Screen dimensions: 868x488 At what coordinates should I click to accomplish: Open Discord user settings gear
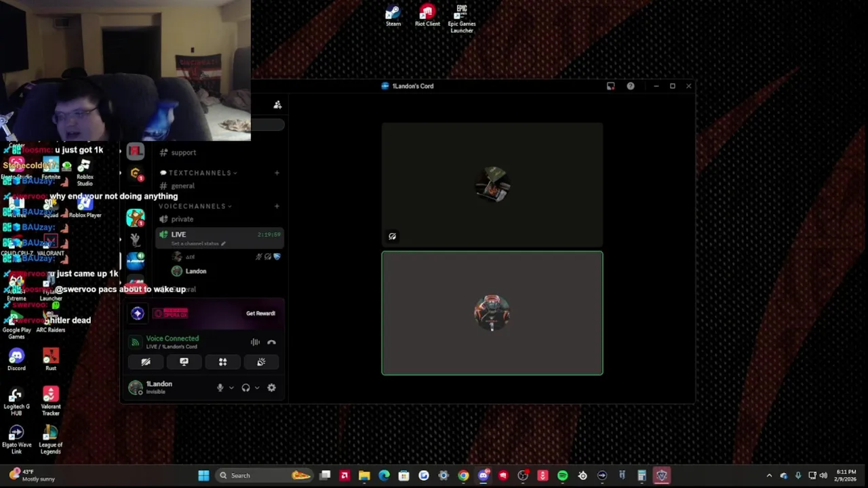(x=271, y=388)
